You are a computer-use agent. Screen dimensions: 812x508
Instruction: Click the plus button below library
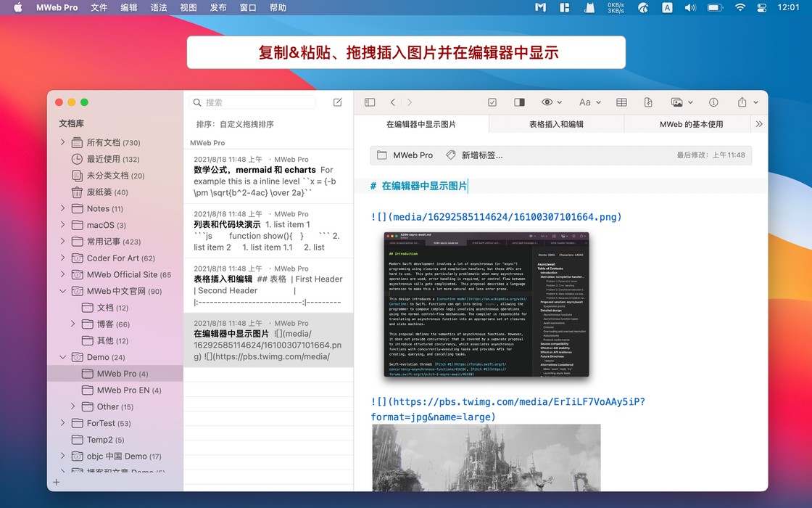pos(57,482)
